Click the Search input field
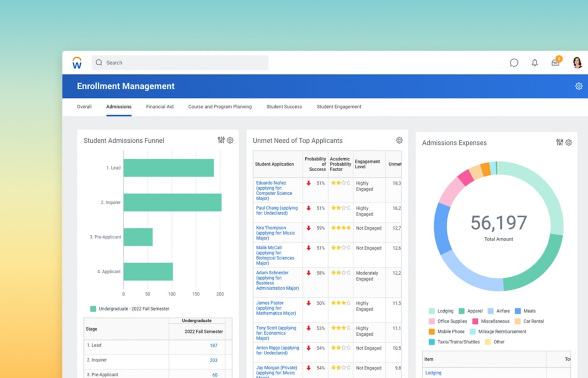The width and height of the screenshot is (588, 378). click(180, 63)
